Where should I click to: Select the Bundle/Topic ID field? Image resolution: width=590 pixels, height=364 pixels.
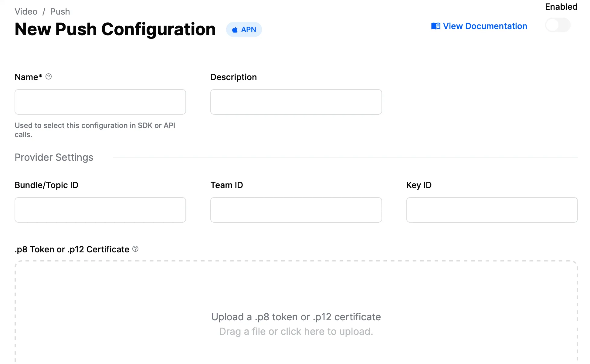pyautogui.click(x=100, y=210)
